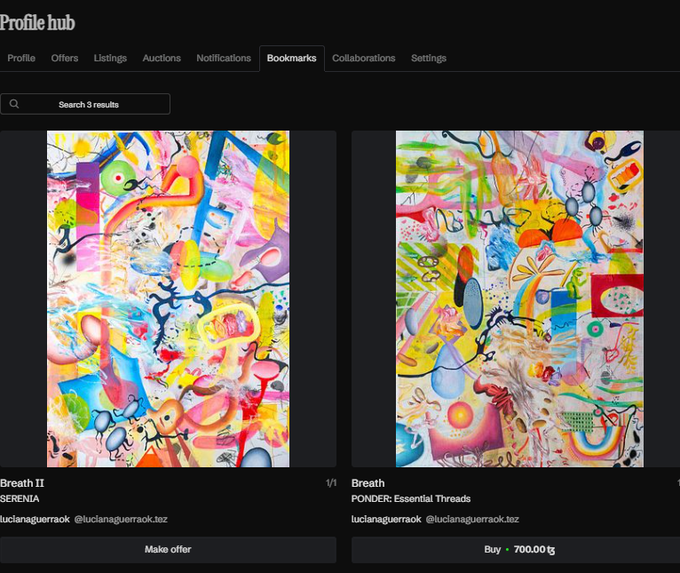Open lucianaguerraok profile under Breath II

click(x=35, y=519)
